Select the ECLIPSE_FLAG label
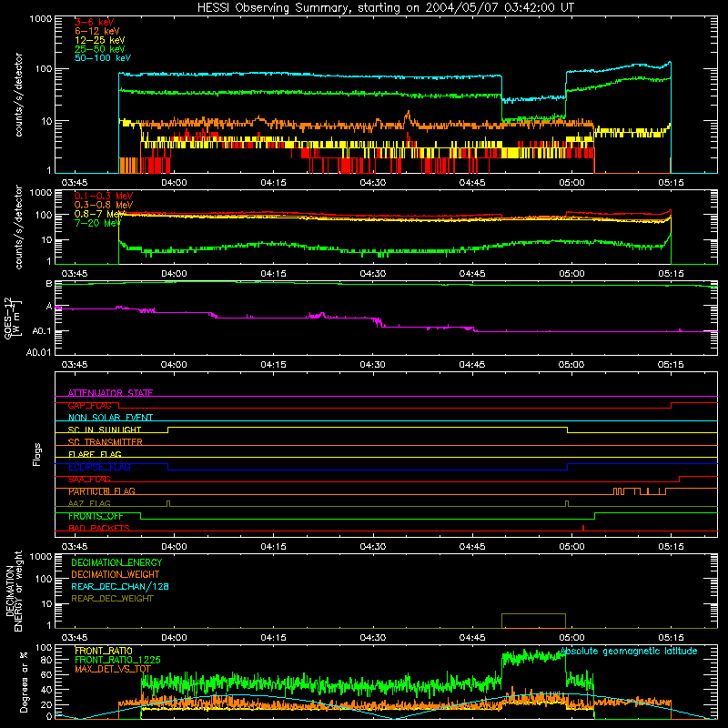 pos(99,467)
